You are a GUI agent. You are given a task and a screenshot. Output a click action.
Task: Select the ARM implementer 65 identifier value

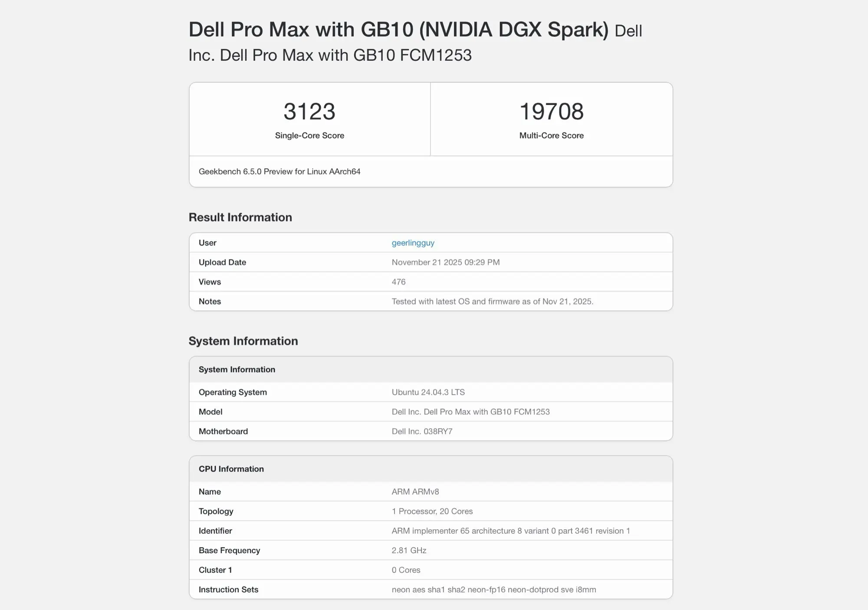point(511,531)
